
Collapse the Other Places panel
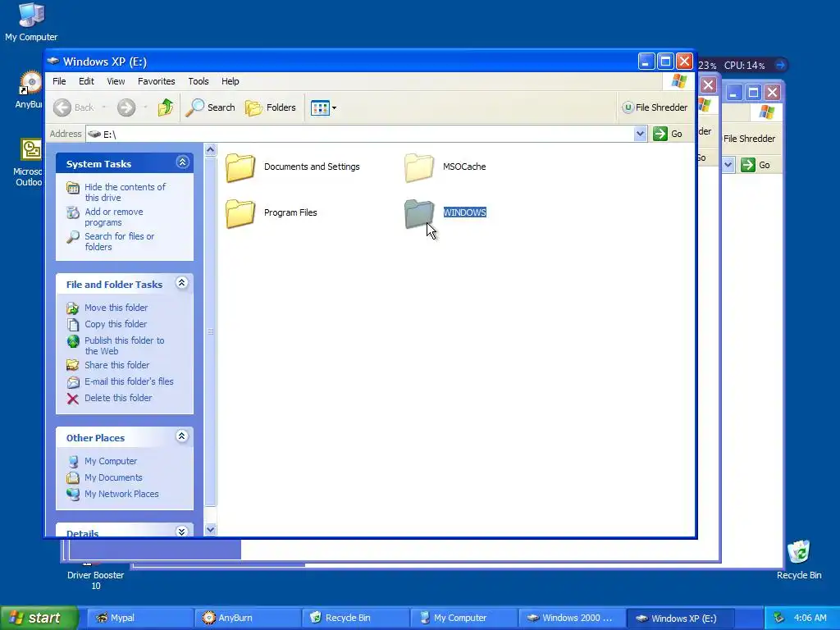click(182, 436)
